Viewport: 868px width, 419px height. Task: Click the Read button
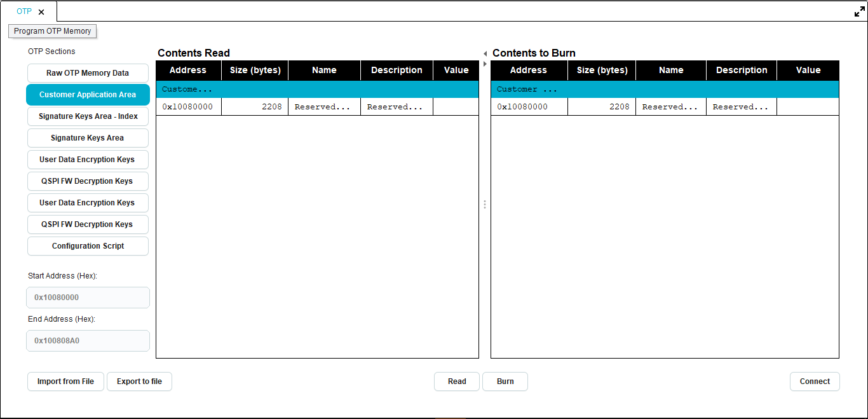coord(457,381)
